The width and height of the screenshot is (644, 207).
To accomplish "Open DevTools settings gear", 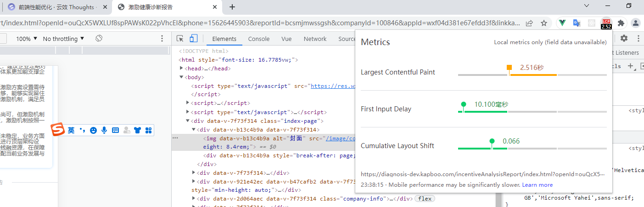I will pyautogui.click(x=624, y=39).
